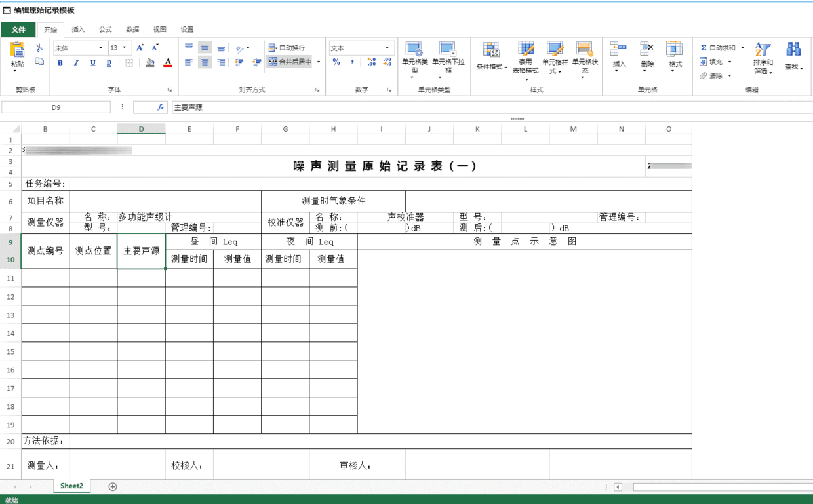Open the 字体 font group dialog launcher
The width and height of the screenshot is (813, 504).
point(170,90)
